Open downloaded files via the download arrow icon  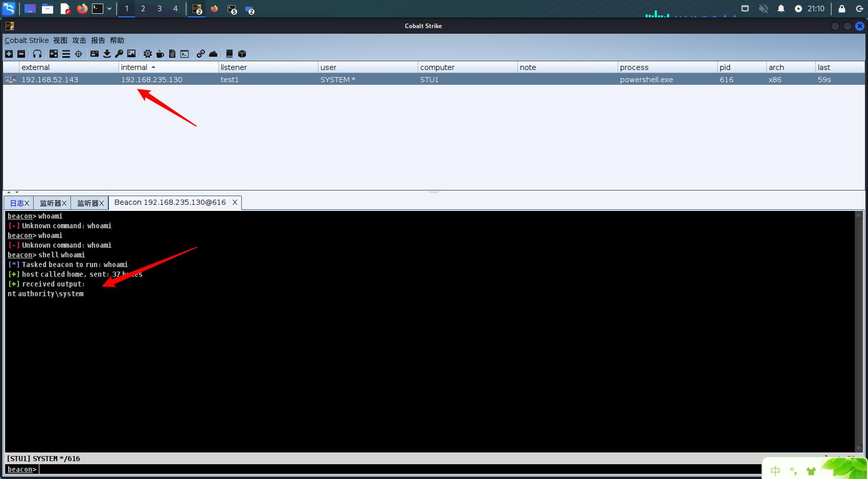tap(107, 54)
